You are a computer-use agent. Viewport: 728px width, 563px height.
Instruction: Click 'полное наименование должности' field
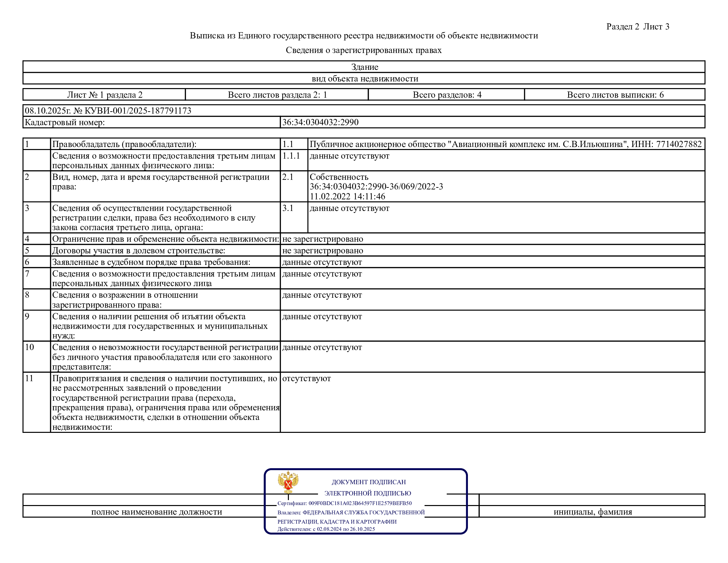tap(156, 512)
